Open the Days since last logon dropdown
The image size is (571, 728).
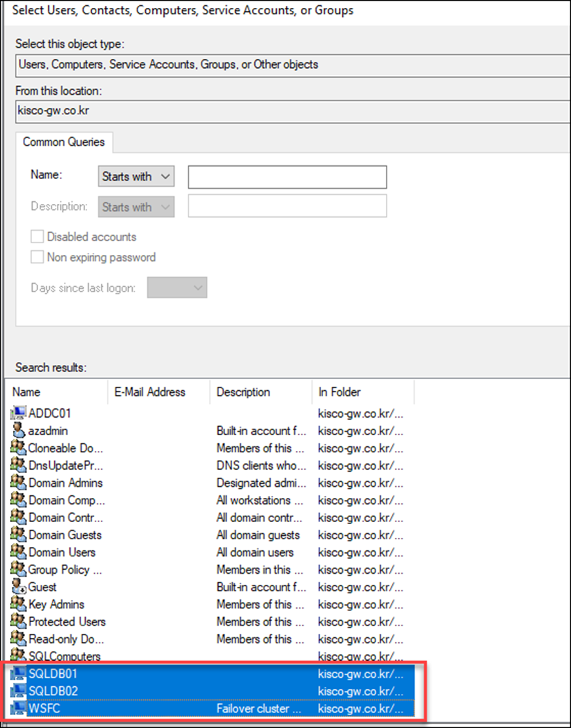pyautogui.click(x=177, y=288)
